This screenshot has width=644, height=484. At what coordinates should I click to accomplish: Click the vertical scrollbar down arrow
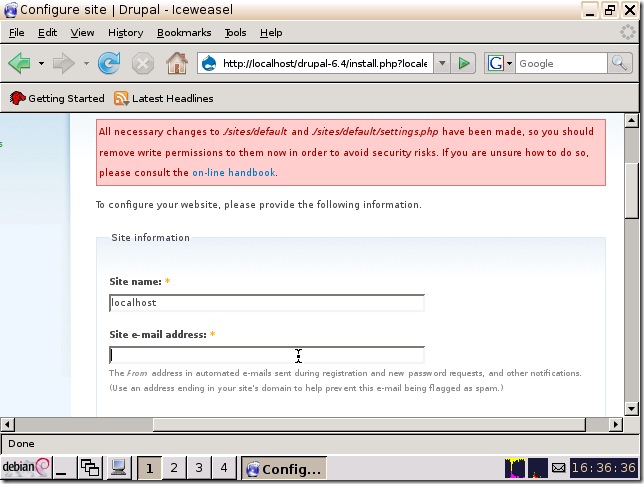(x=631, y=408)
